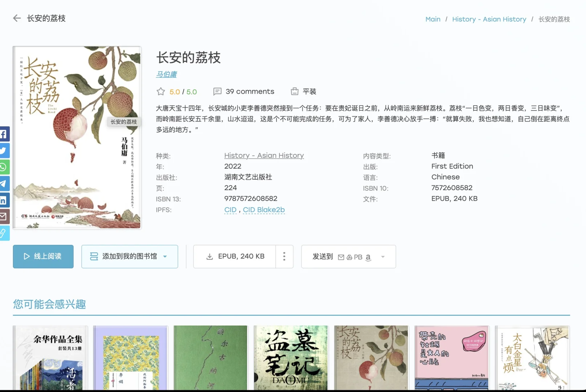Click 添加到我的图书馆 button
The width and height of the screenshot is (586, 392).
pyautogui.click(x=130, y=257)
